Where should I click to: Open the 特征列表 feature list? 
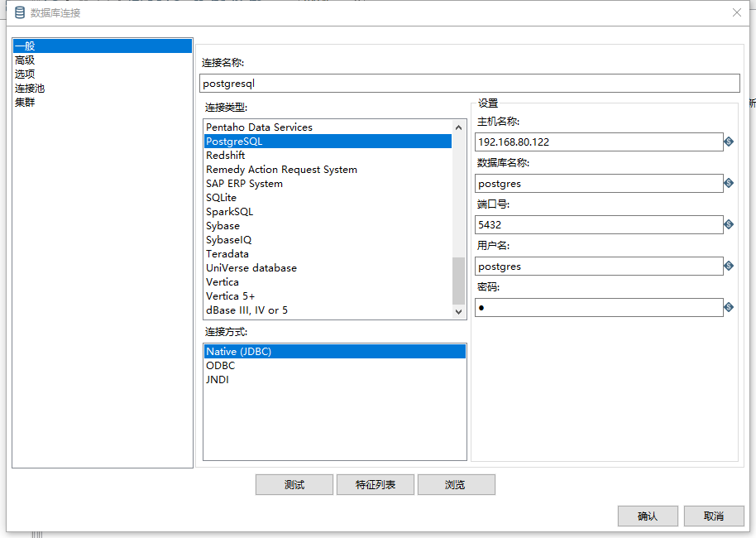tap(376, 484)
